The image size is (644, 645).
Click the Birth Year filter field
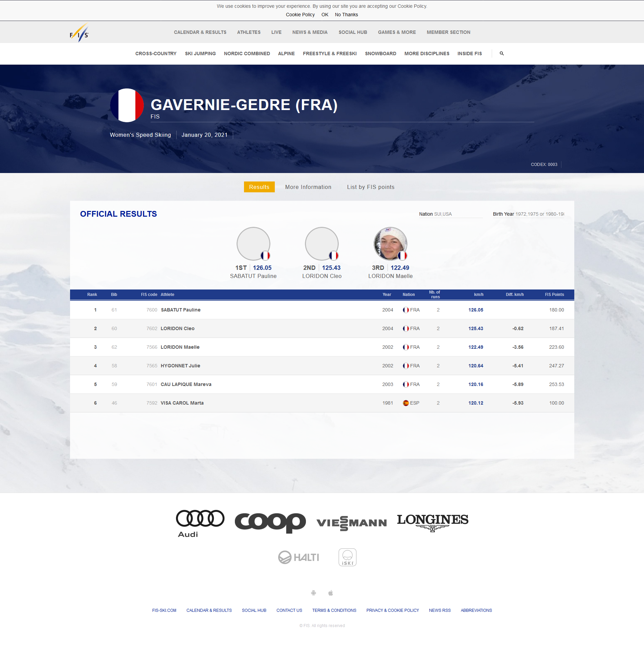528,214
